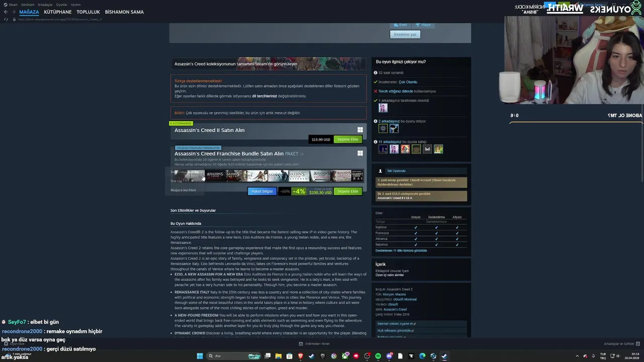Viewport: 644px width, 362px height.
Task: Open Brave browser from the taskbar
Action: coord(300,356)
